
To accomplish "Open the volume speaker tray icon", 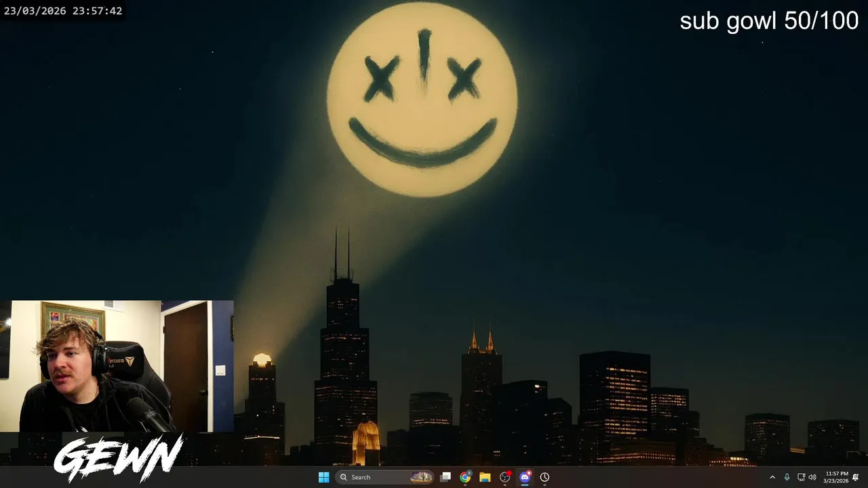I will [812, 477].
